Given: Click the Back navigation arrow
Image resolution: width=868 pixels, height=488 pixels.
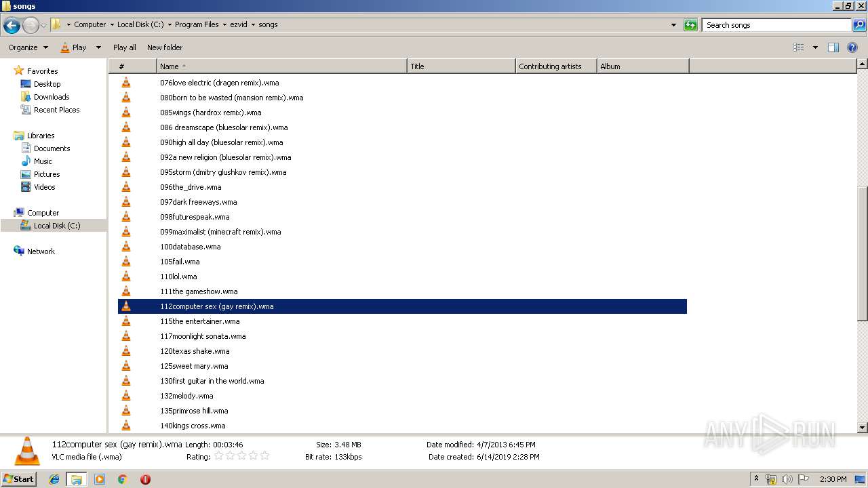Looking at the screenshot, I should tap(12, 25).
